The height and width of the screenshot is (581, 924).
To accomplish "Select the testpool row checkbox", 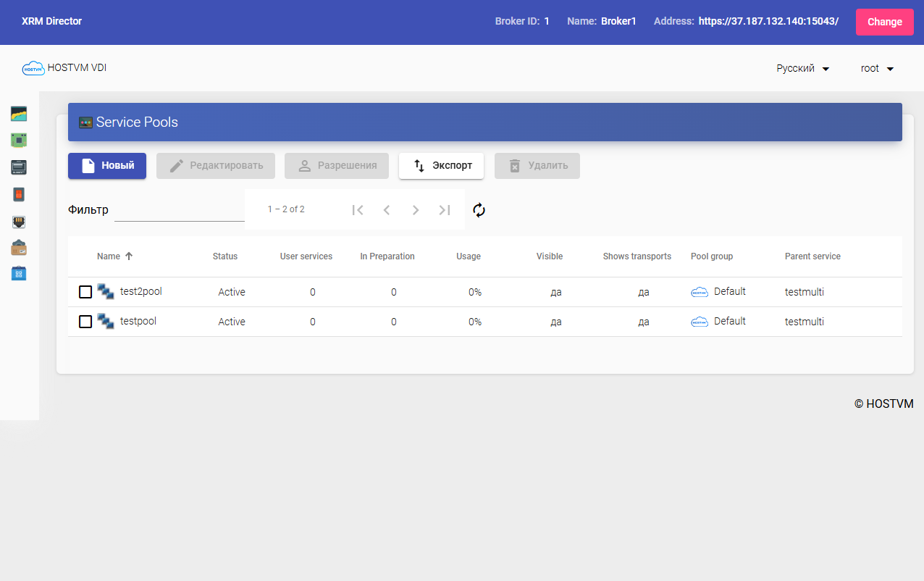I will tap(85, 322).
